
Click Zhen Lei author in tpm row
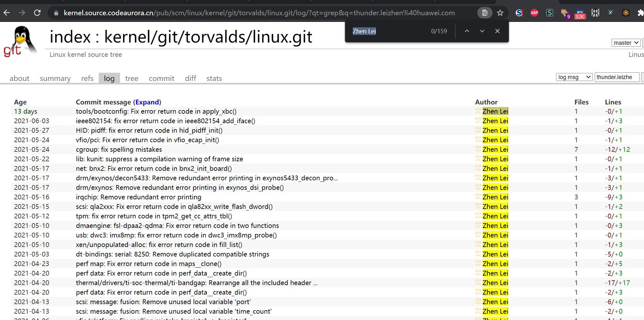(495, 216)
